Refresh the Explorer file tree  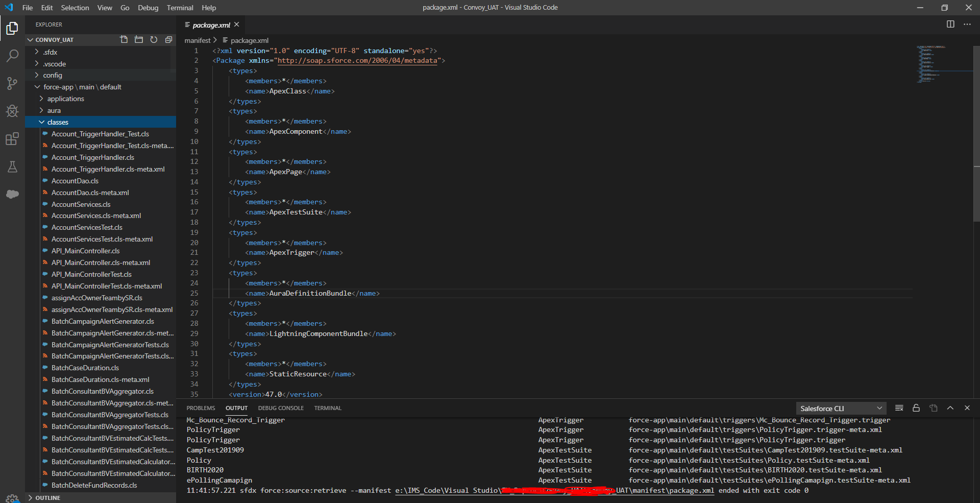[x=154, y=39]
